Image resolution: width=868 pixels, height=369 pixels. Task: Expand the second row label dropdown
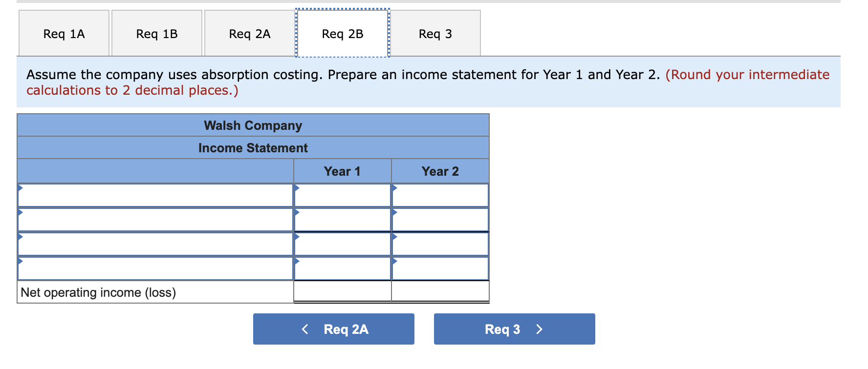point(21,212)
